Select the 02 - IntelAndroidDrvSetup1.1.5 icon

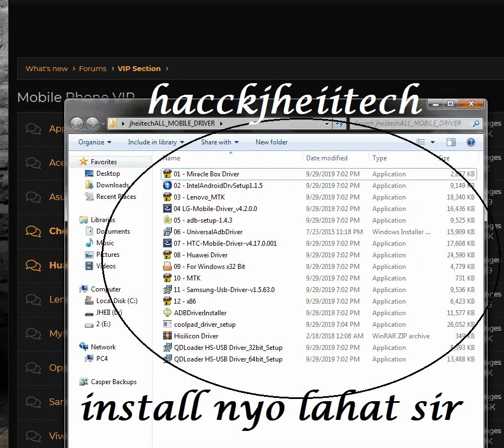(x=167, y=185)
